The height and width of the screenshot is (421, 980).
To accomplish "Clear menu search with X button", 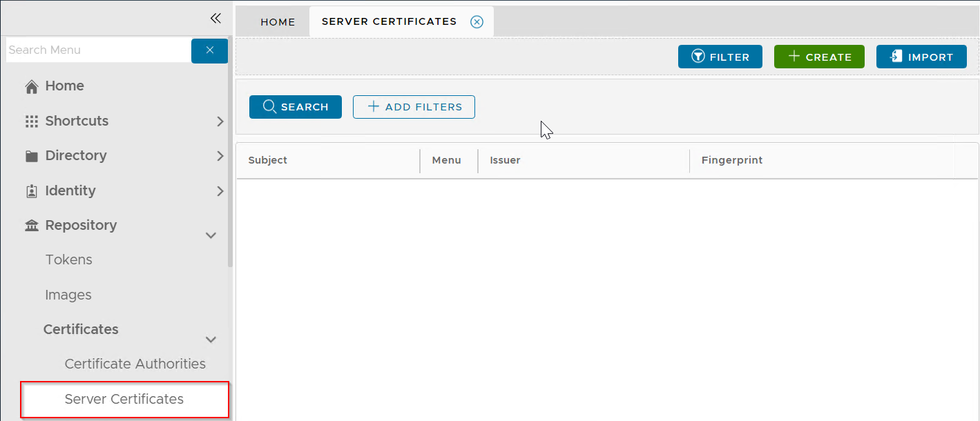I will tap(209, 50).
